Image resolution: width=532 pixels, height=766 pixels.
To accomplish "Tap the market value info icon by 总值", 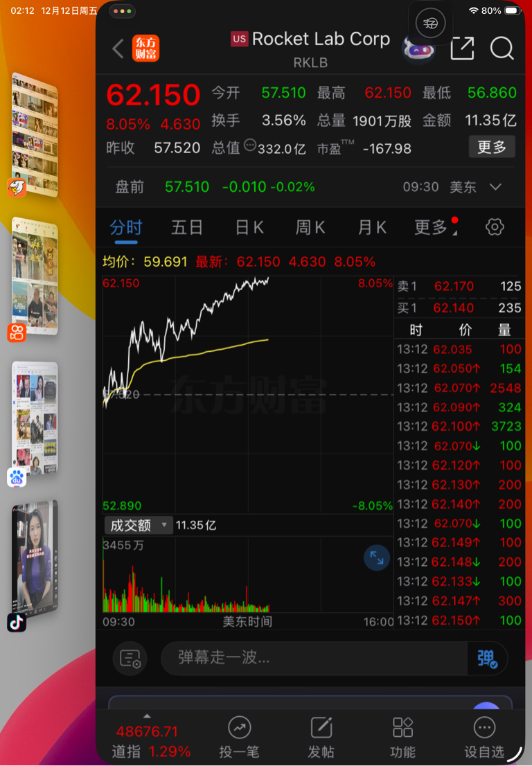I will click(x=249, y=145).
